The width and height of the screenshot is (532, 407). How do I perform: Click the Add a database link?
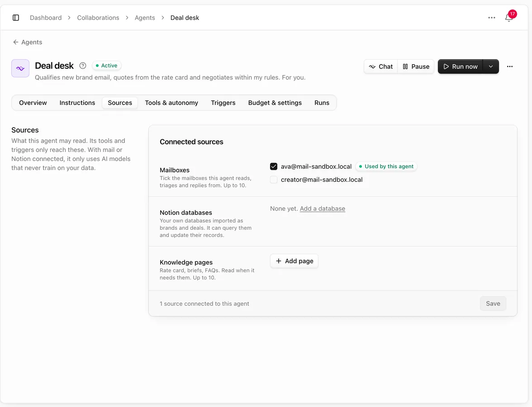(x=322, y=208)
